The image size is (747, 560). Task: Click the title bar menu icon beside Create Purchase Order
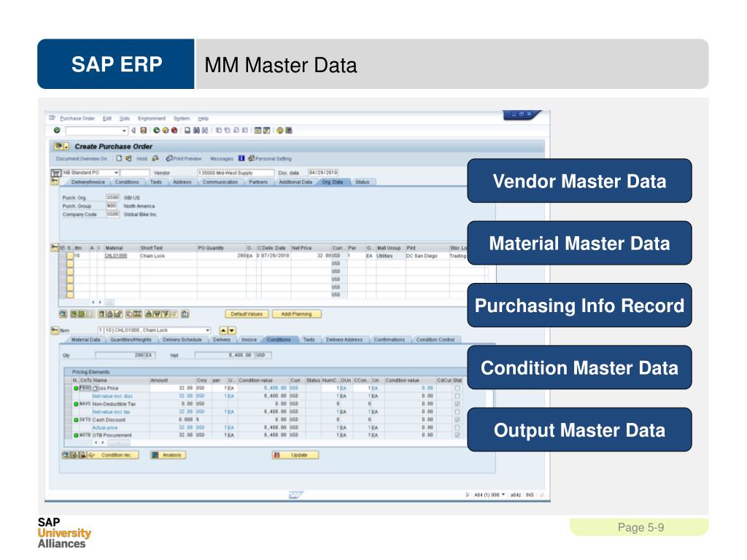62,146
